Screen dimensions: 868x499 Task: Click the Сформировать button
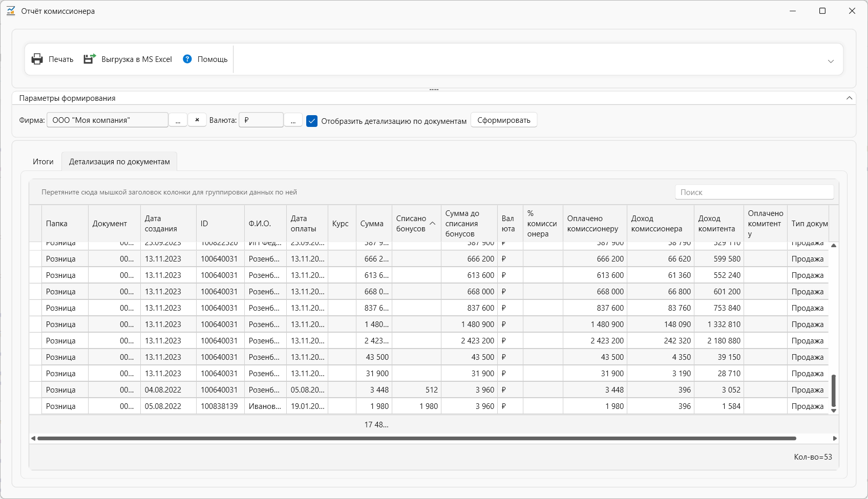point(504,120)
